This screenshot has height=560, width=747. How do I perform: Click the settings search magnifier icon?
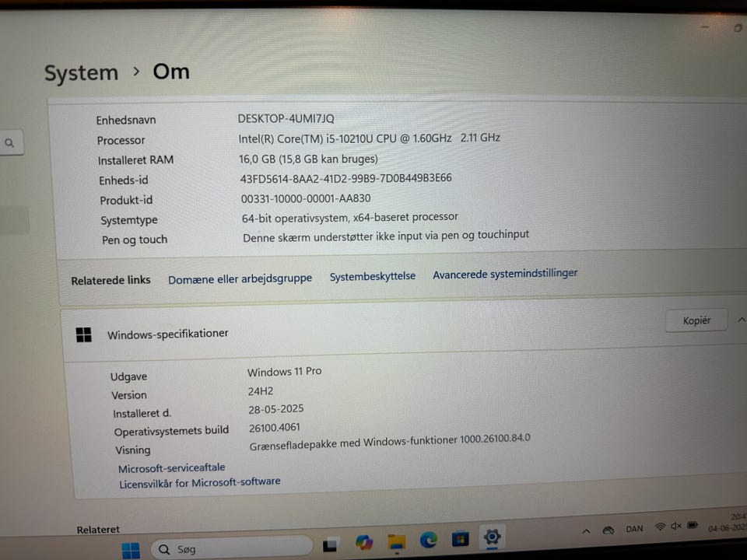9,142
